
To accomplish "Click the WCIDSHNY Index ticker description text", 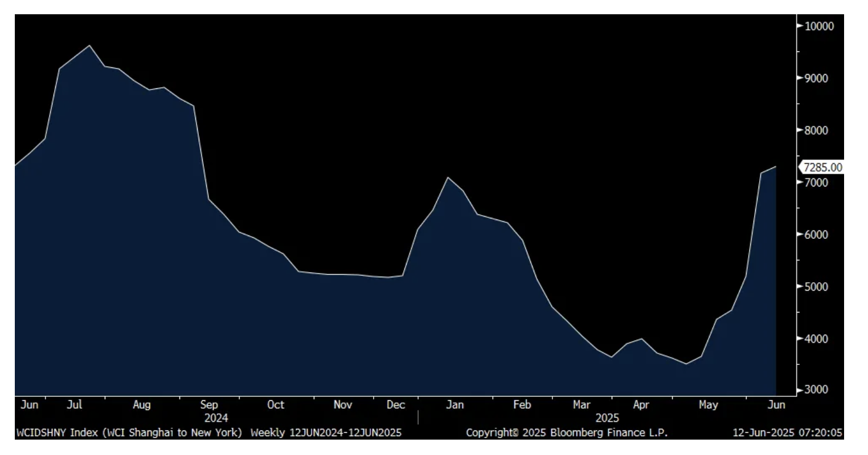I will (129, 433).
